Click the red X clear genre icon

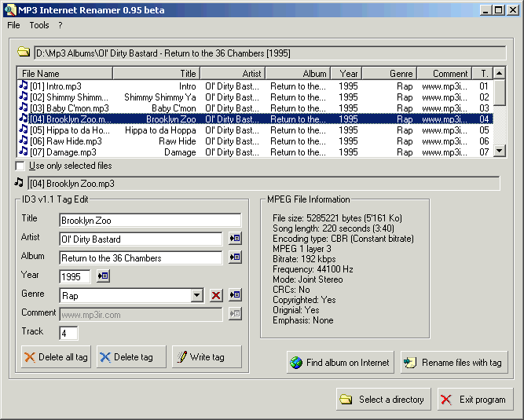pyautogui.click(x=216, y=295)
